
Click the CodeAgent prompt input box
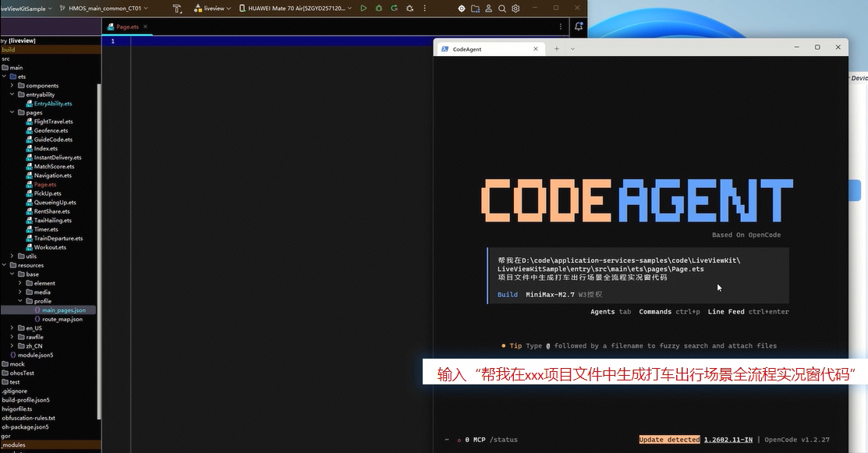(638, 275)
